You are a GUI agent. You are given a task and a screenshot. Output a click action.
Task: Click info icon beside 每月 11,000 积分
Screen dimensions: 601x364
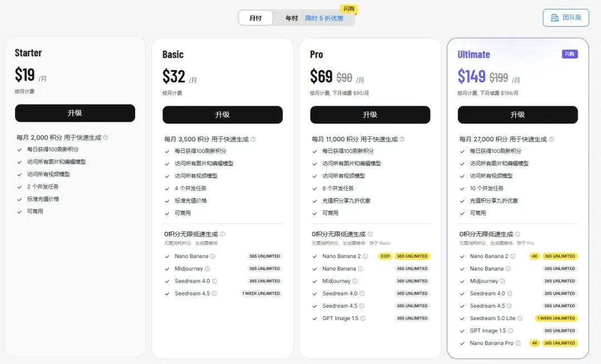coord(402,139)
